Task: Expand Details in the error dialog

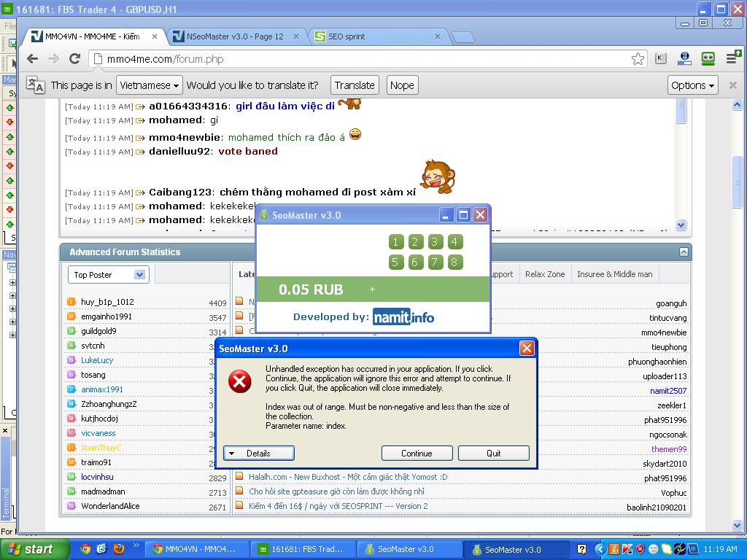Action: pos(259,453)
